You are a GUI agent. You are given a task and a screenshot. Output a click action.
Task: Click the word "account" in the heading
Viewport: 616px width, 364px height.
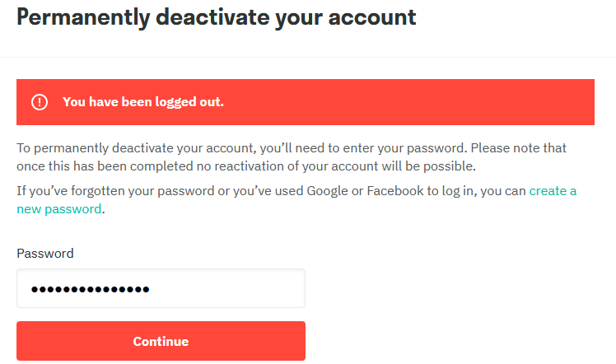pos(372,17)
